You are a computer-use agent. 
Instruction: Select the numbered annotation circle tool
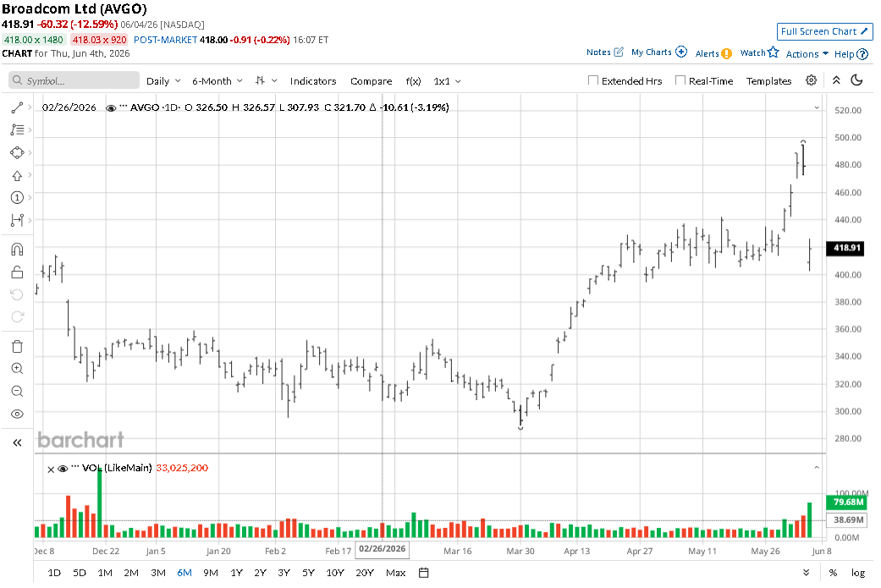click(x=17, y=198)
